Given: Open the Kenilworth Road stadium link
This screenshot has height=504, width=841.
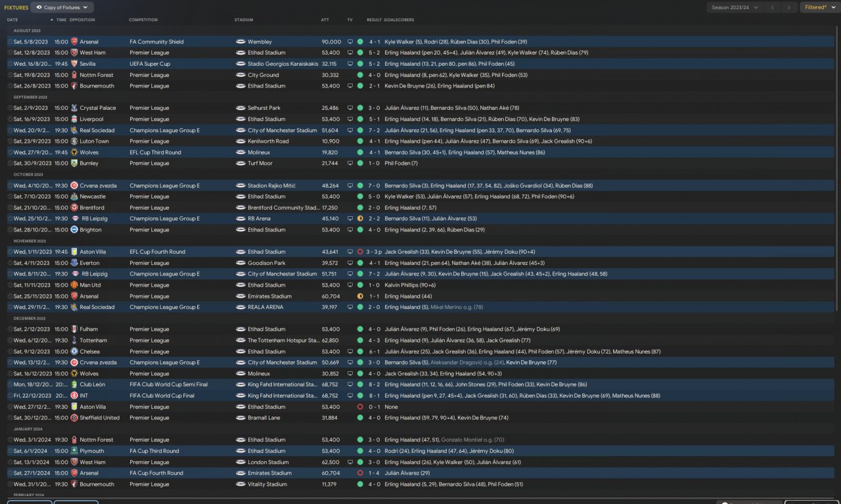Looking at the screenshot, I should pyautogui.click(x=268, y=141).
